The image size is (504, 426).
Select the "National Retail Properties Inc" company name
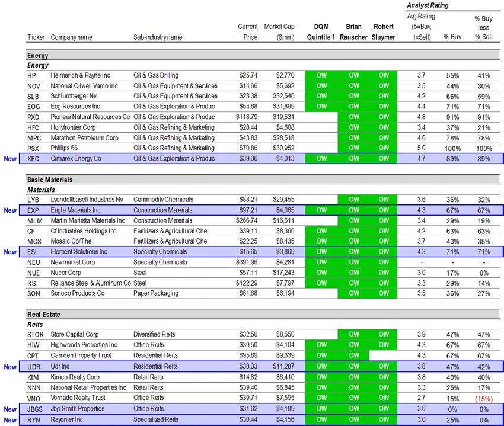(x=88, y=387)
